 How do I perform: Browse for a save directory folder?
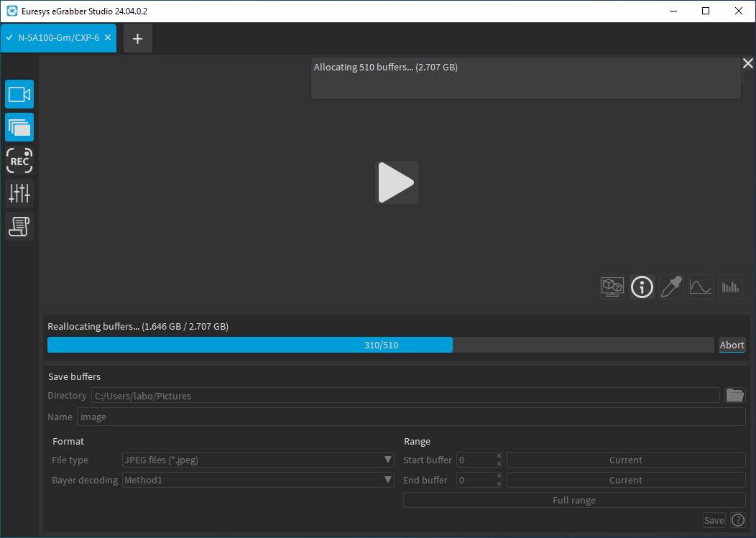click(734, 395)
